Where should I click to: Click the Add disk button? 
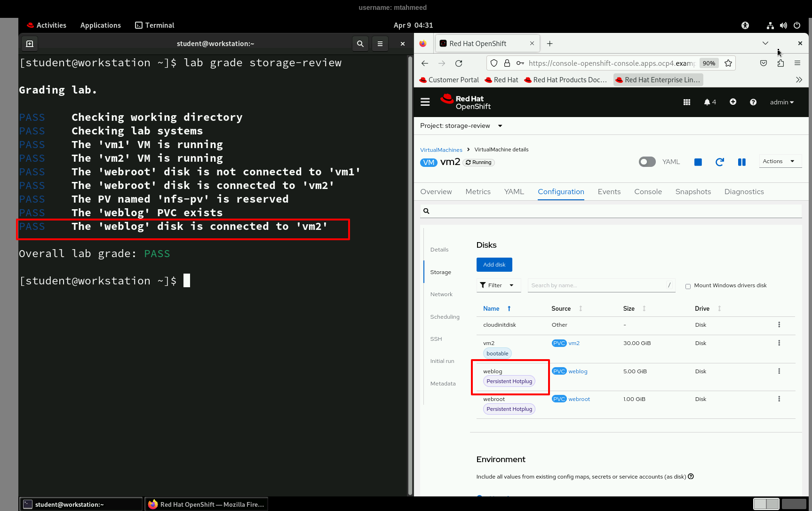tap(494, 265)
